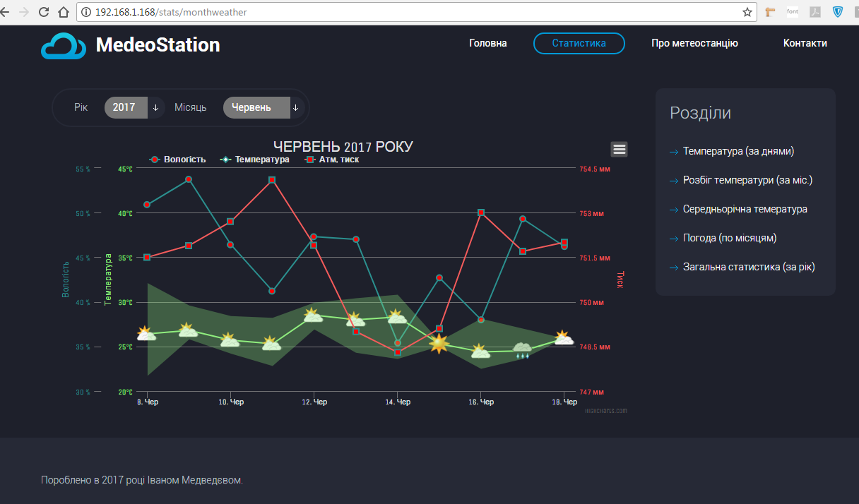Viewport: 859px width, 504px height.
Task: Click the MedeoStation cloud logo
Action: coord(64,46)
